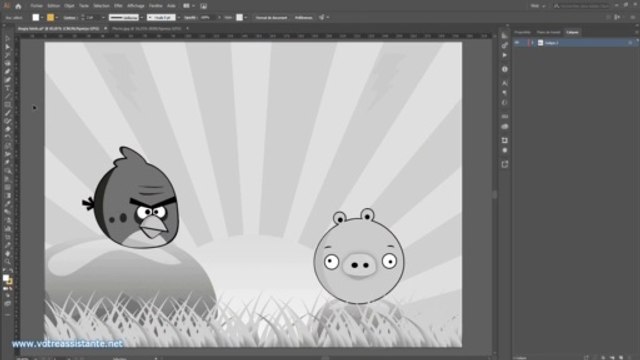This screenshot has height=360, width=640.
Task: Hide Calque 1 with eye icon
Action: coord(517,42)
